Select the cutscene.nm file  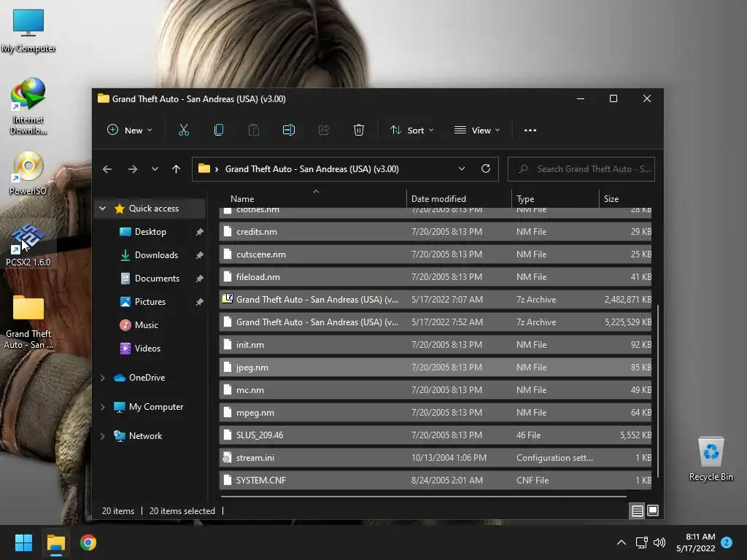click(x=435, y=254)
